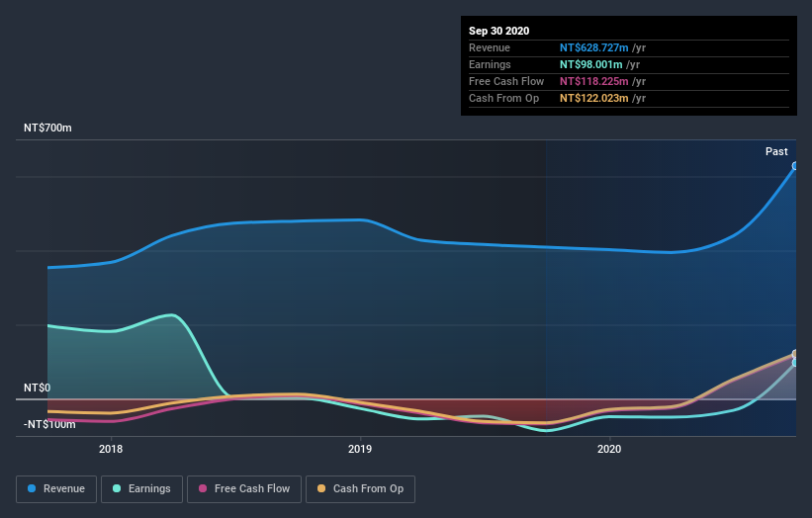
Task: Toggle the Cash From Op legend button
Action: 360,489
